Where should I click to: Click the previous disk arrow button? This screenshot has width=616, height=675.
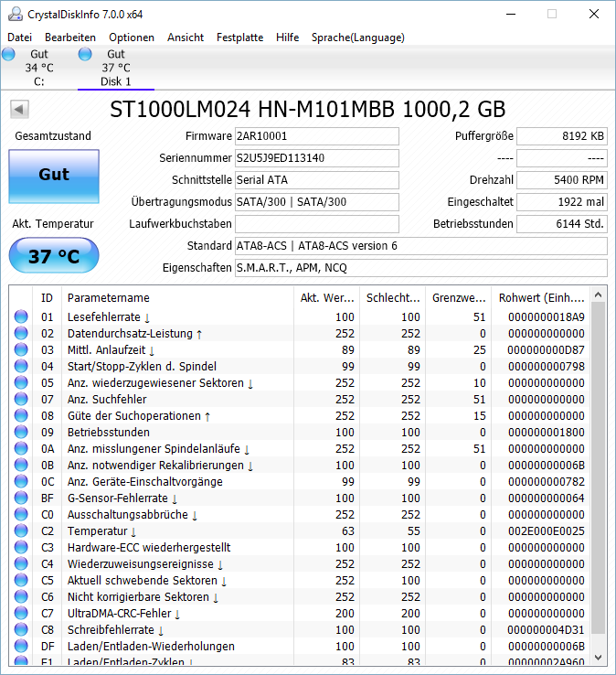point(19,110)
